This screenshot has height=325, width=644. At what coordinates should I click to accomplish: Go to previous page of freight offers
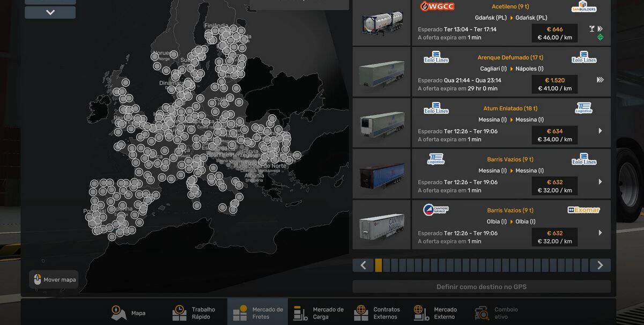click(363, 265)
